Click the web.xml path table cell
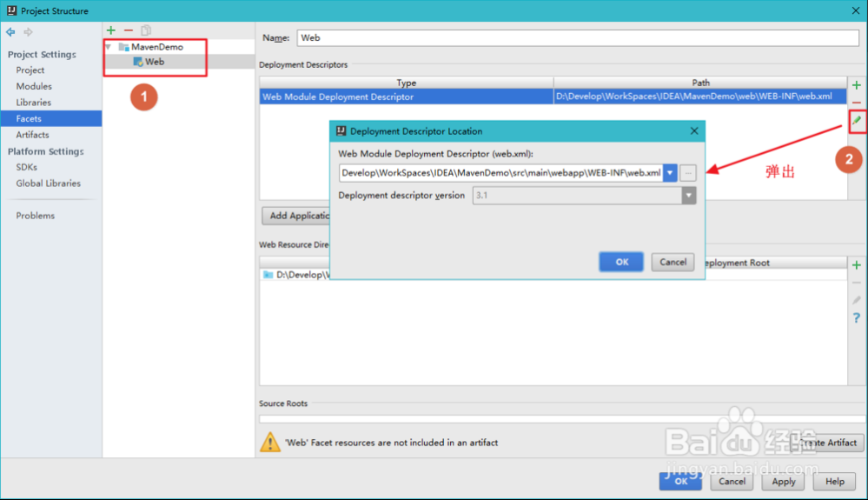This screenshot has height=500, width=868. tap(699, 97)
